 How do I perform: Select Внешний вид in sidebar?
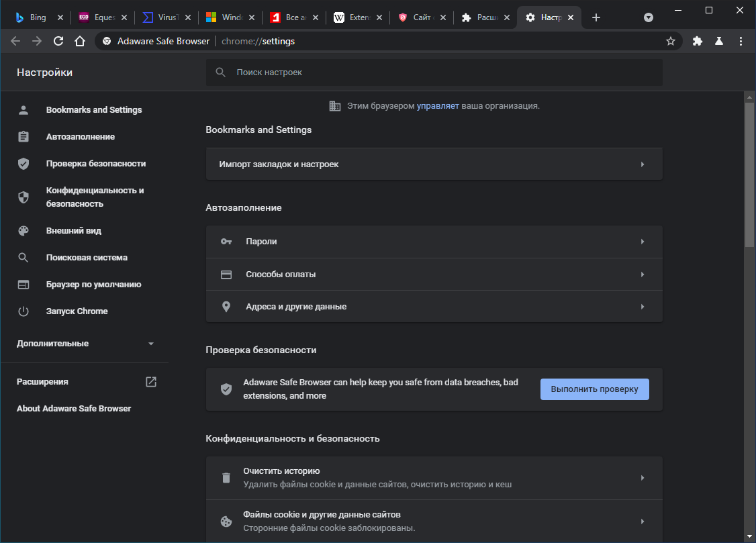point(73,231)
